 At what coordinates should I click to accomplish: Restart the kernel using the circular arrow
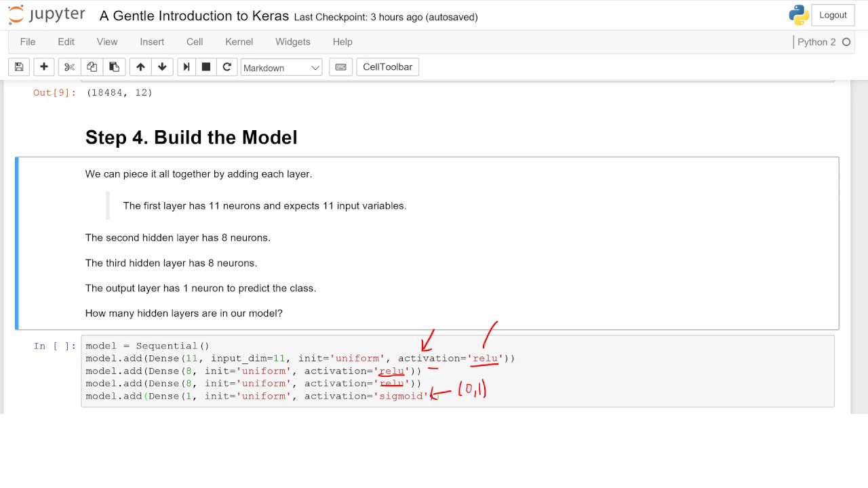pos(227,67)
